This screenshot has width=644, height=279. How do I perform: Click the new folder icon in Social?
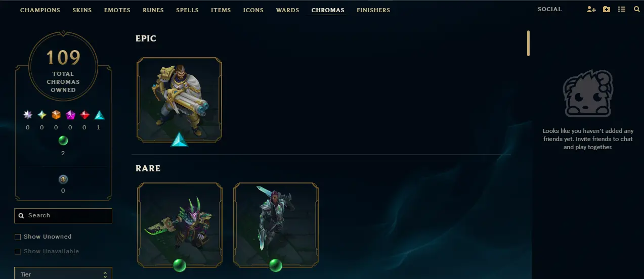(x=607, y=9)
